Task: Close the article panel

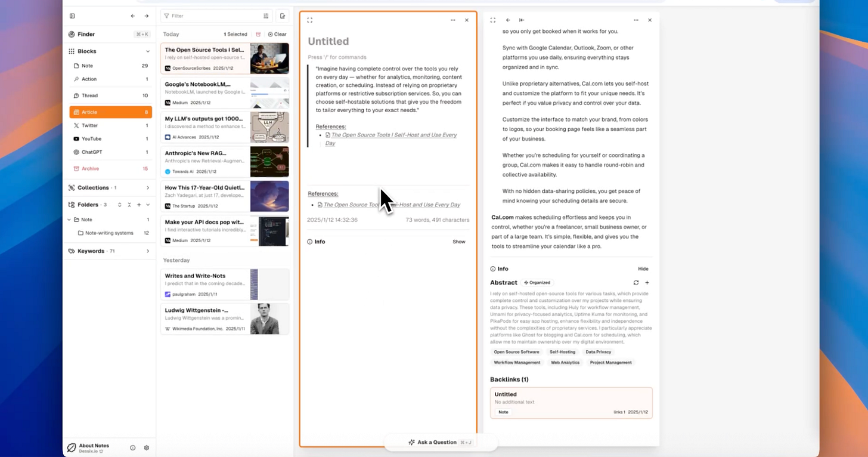Action: [650, 20]
